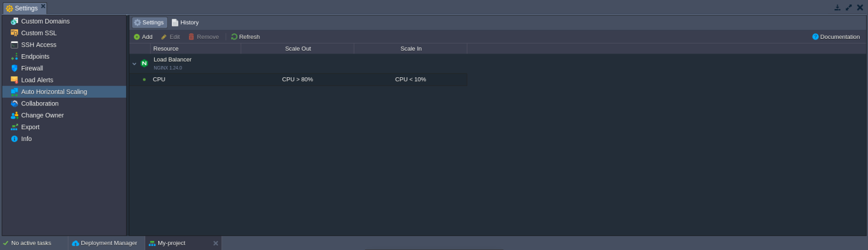This screenshot has height=250, width=868.
Task: Click the Remove trigger button
Action: (203, 37)
